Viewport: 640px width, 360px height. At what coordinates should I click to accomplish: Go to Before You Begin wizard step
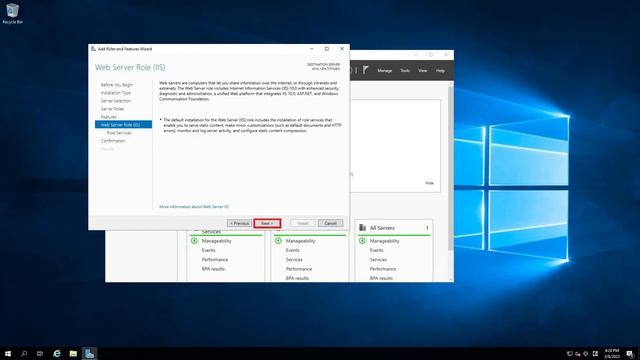(117, 85)
